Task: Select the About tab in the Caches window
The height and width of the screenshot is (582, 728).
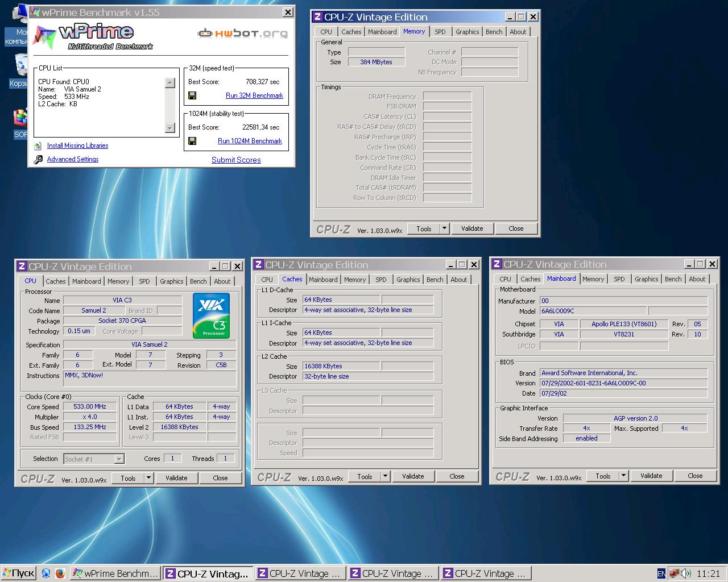Action: click(458, 280)
